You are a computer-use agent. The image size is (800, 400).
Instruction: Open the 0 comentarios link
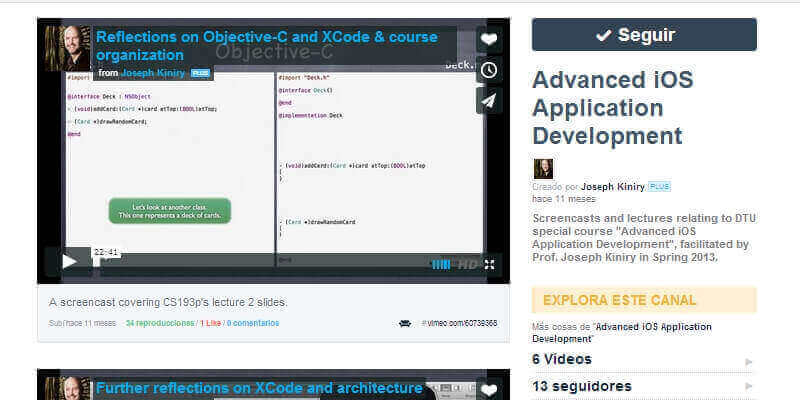(252, 323)
